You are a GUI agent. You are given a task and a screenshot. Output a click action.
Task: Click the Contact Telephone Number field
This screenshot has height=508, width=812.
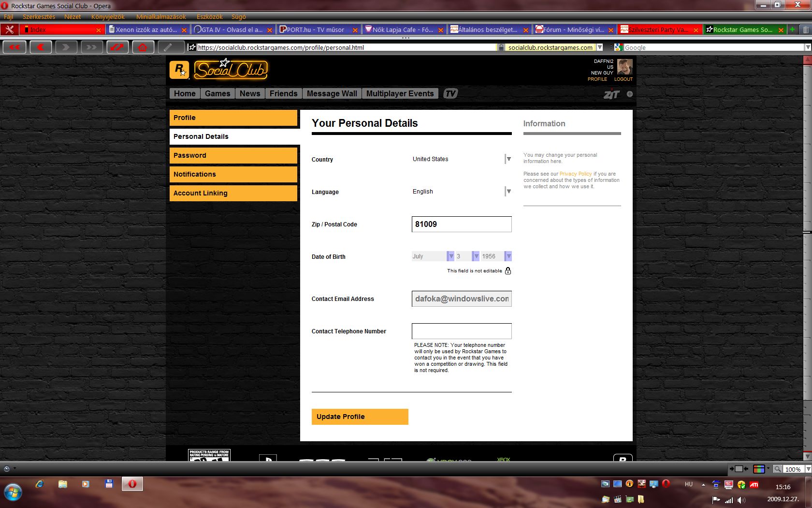pos(462,331)
